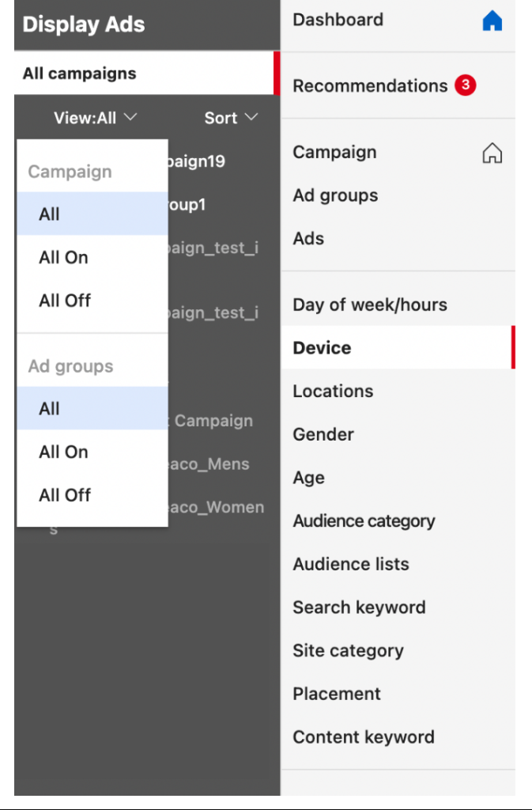
Task: Open the Sort dropdown
Action: [229, 117]
